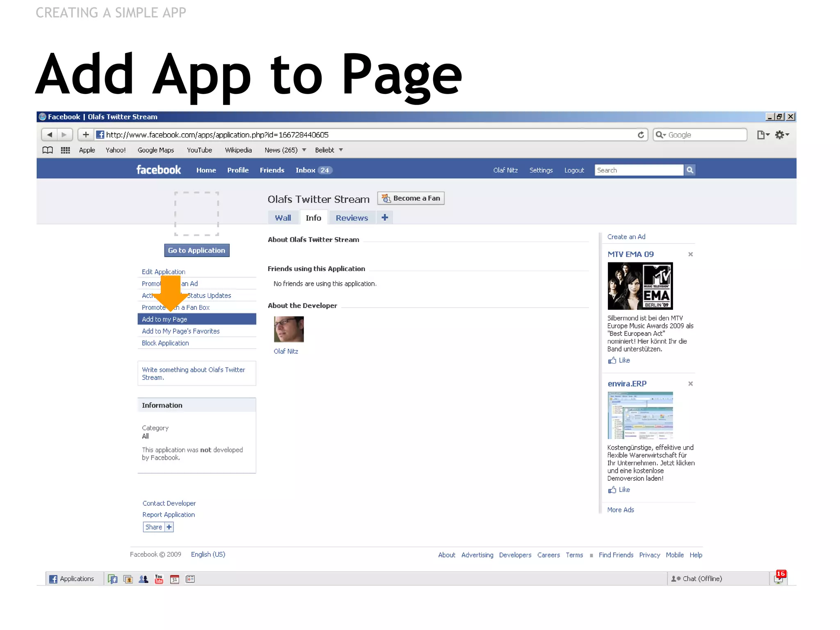Open the Developers footer link
840x630 pixels.
(x=515, y=555)
